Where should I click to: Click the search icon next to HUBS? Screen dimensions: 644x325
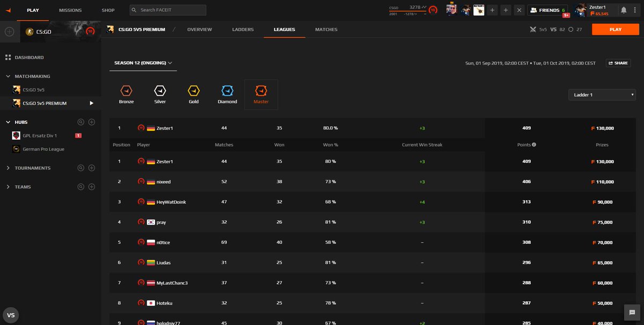(81, 122)
